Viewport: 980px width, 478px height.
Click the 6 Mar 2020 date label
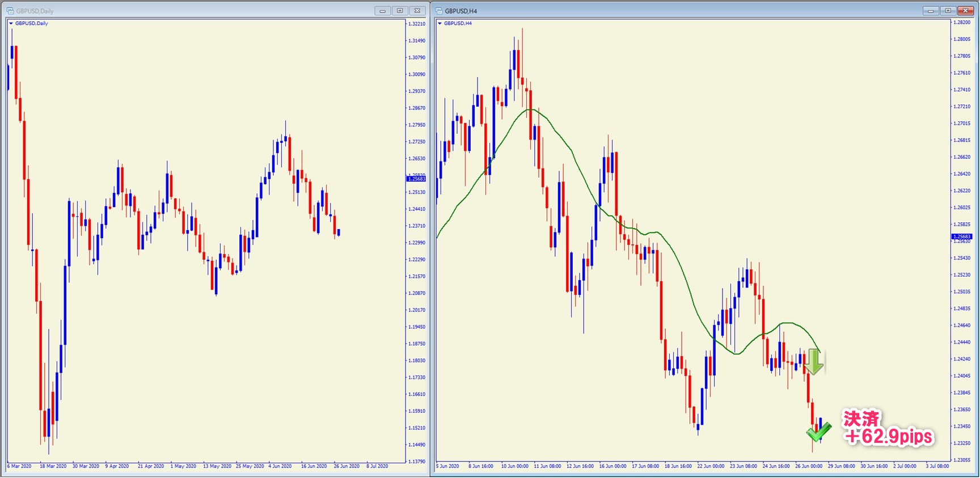(x=19, y=466)
